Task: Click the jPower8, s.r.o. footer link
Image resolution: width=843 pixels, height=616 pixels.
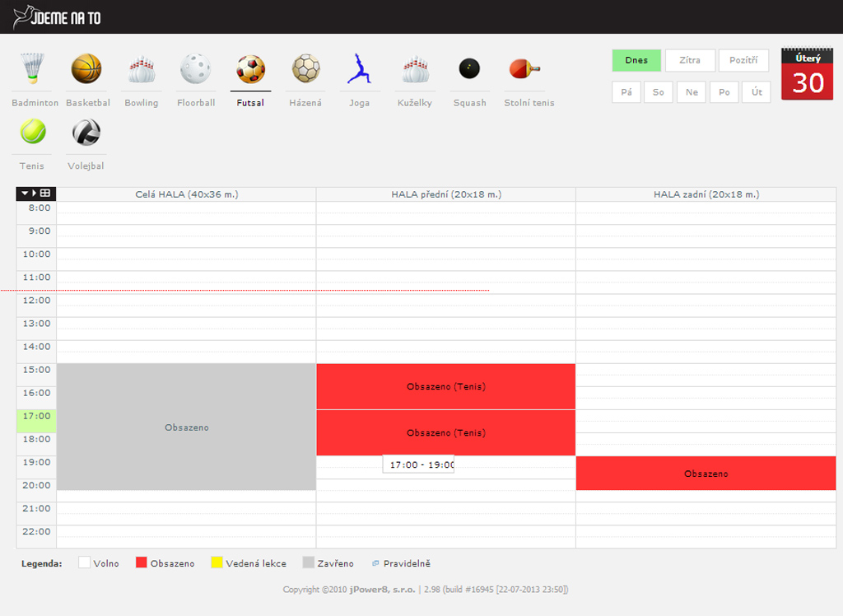Action: tap(383, 590)
